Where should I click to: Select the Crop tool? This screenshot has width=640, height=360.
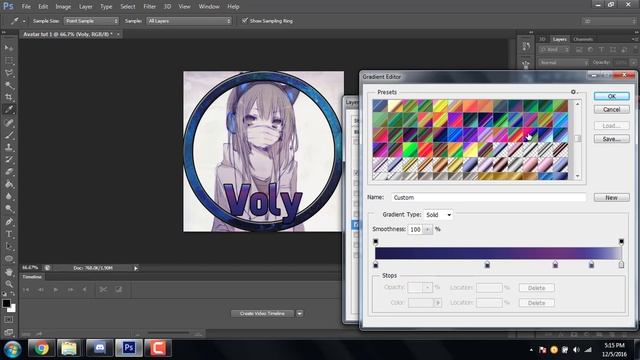[9, 97]
